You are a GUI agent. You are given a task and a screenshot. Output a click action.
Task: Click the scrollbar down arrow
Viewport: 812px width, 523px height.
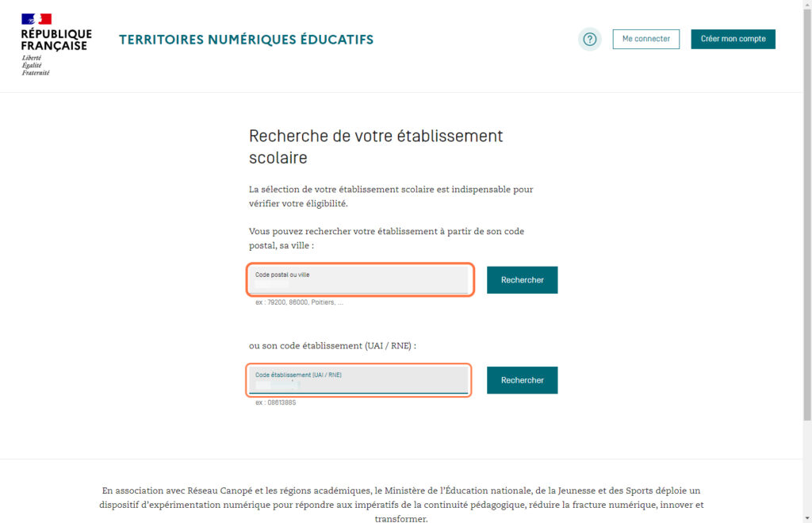(807, 517)
